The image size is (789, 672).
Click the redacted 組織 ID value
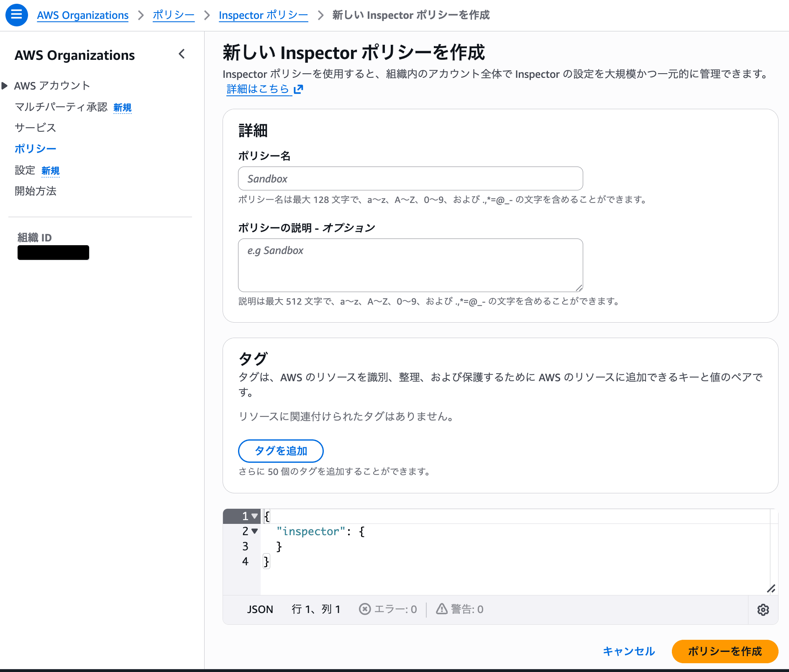(x=53, y=253)
